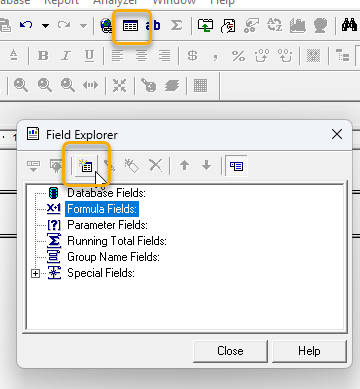Click the hatched square border icon
360x389 pixels.
click(313, 56)
